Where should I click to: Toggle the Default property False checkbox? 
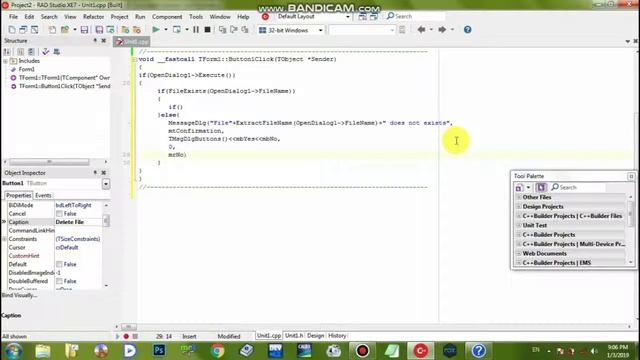click(x=59, y=264)
